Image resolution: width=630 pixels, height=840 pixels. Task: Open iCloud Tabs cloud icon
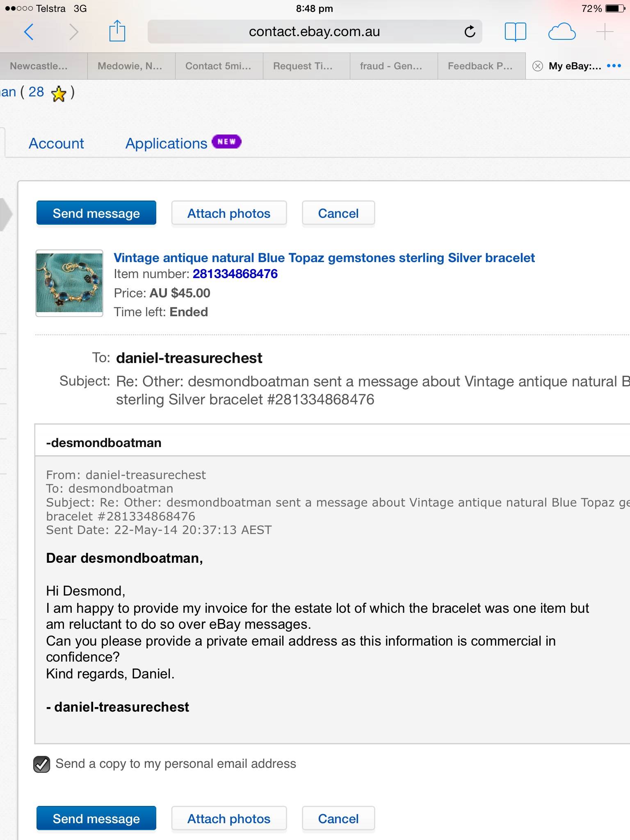click(x=562, y=32)
